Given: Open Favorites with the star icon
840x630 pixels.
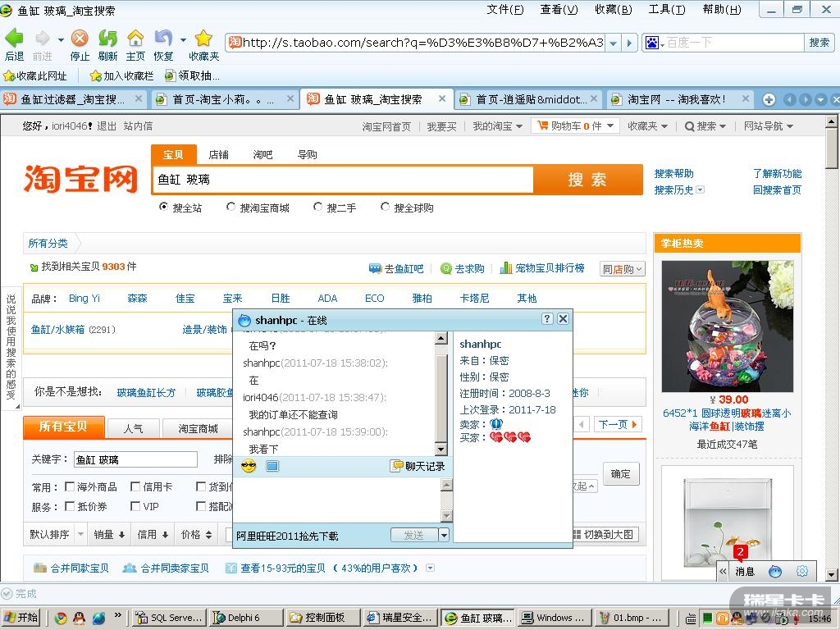Looking at the screenshot, I should click(203, 39).
